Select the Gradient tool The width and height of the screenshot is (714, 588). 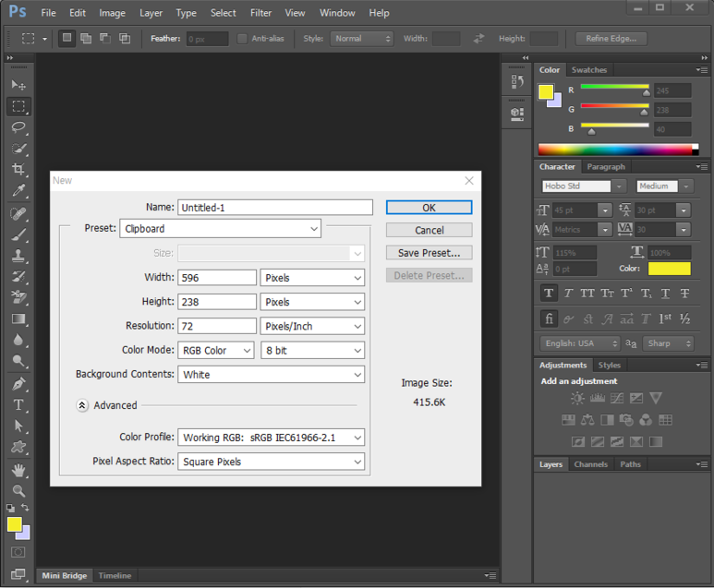coord(18,319)
